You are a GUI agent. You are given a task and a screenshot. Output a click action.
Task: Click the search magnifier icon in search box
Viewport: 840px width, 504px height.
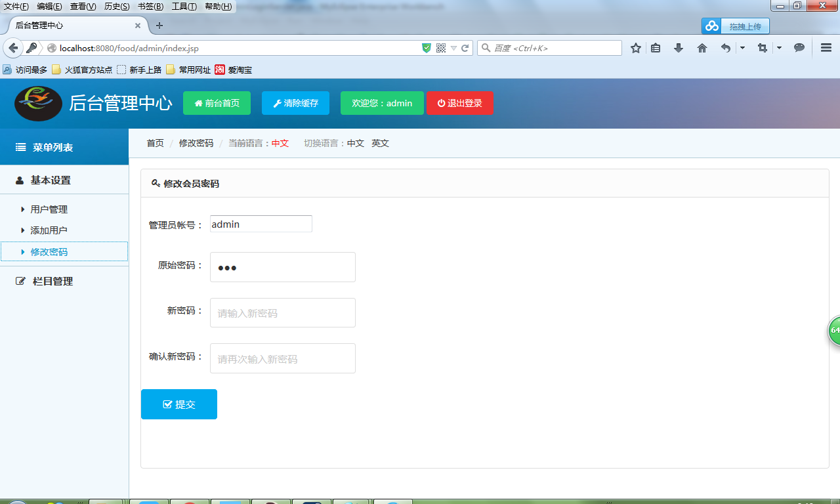pyautogui.click(x=486, y=48)
